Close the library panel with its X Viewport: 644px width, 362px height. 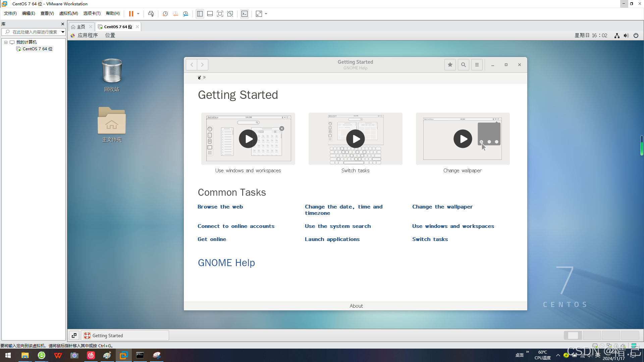pos(62,24)
